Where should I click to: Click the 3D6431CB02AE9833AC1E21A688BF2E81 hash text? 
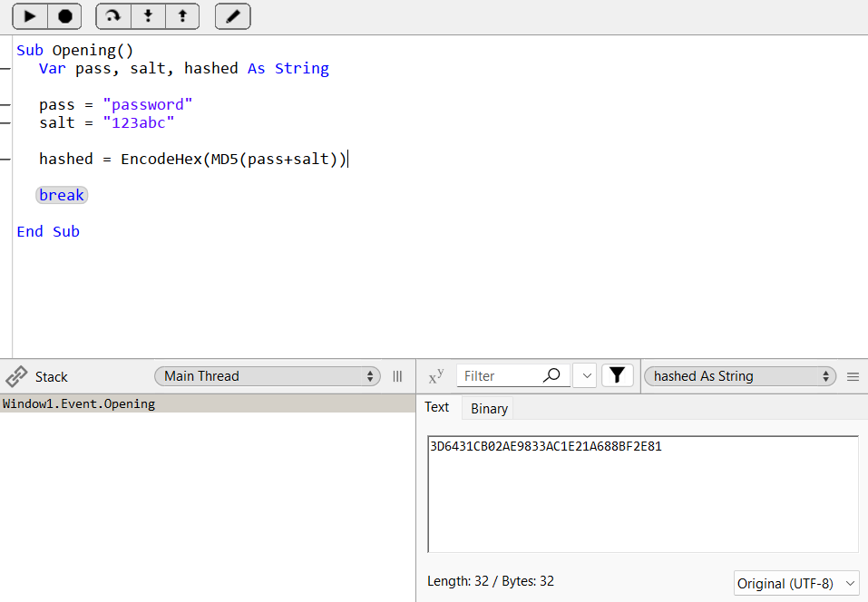tap(546, 446)
